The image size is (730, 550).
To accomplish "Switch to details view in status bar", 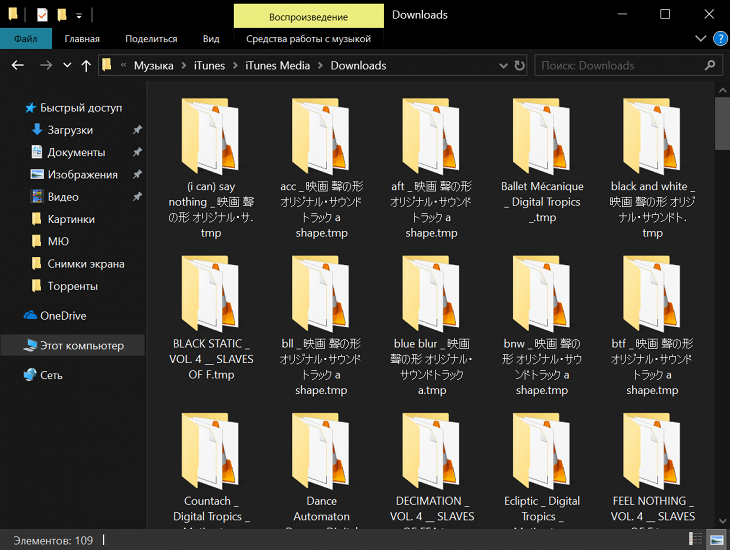I will (x=696, y=539).
